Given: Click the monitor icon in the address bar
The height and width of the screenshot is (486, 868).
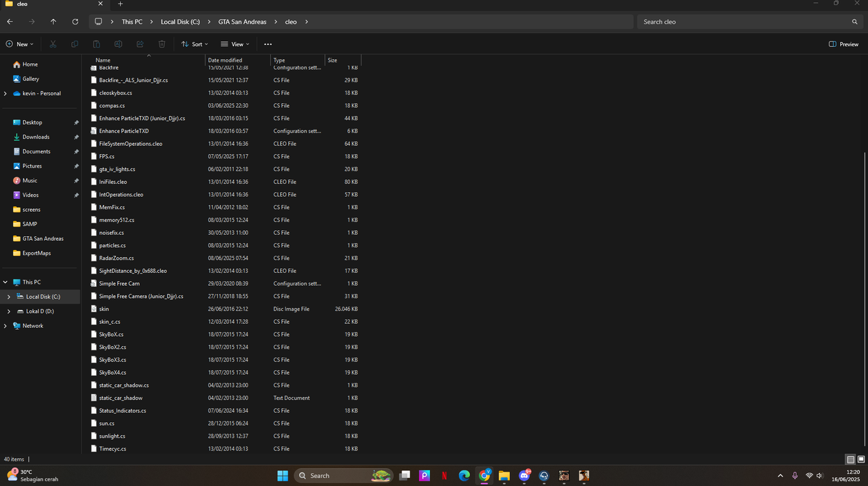Looking at the screenshot, I should pyautogui.click(x=98, y=22).
